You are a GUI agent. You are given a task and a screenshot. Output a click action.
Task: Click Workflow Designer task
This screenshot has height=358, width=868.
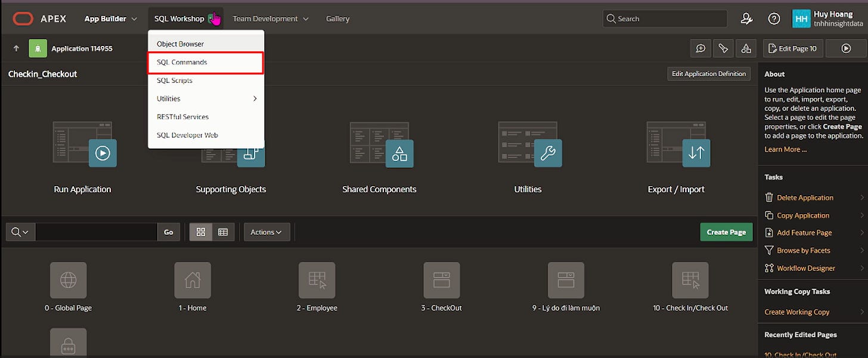(806, 268)
